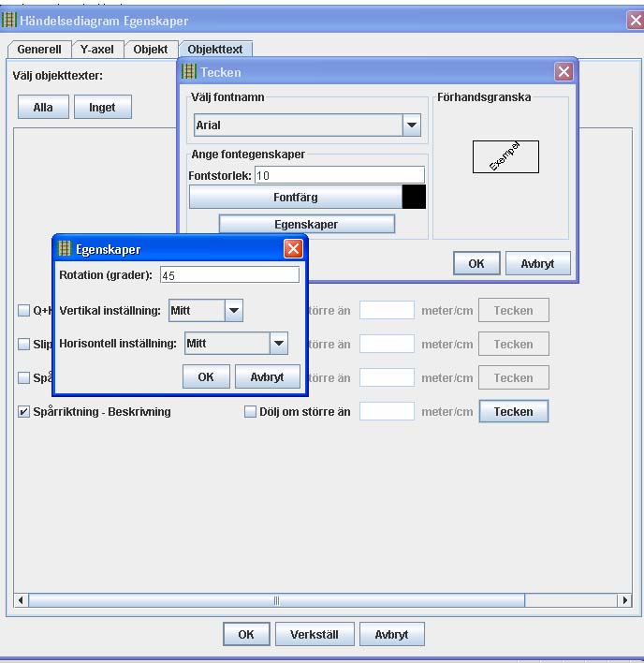The width and height of the screenshot is (644, 663).
Task: Click meter/cm field in Q+H row
Action: click(387, 310)
